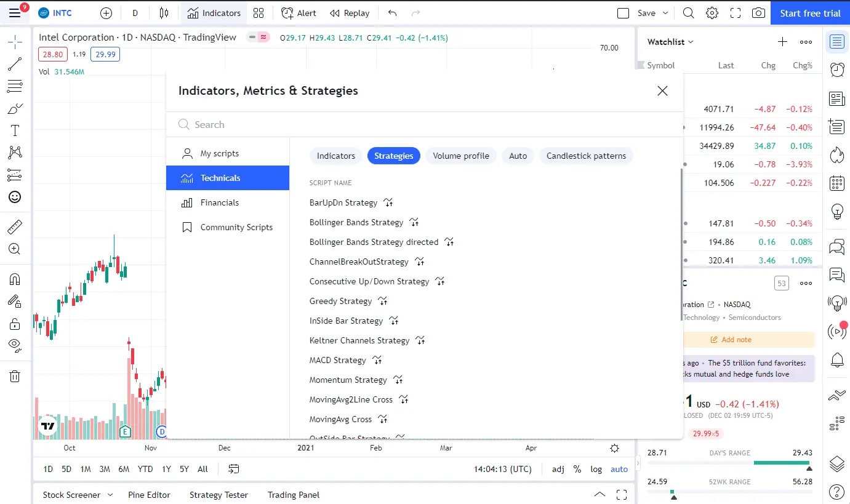Activate the Text annotation tool
Screen dimensions: 850x504
coord(15,130)
